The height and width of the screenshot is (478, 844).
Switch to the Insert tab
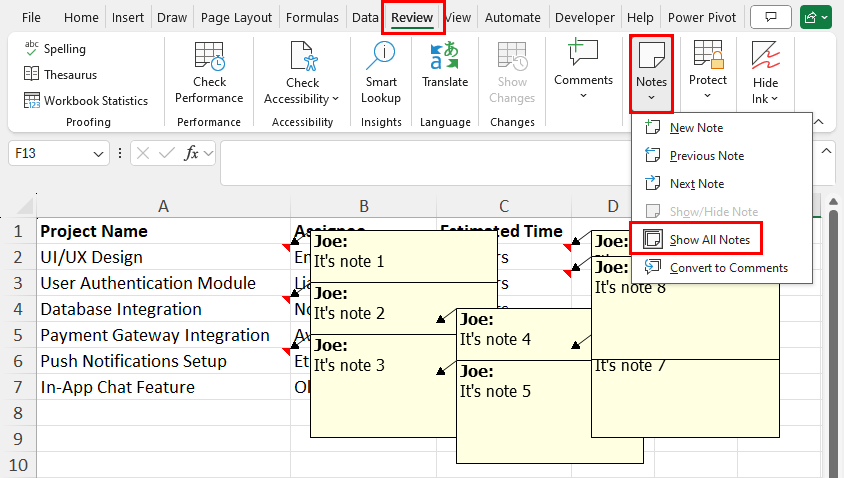coord(128,18)
